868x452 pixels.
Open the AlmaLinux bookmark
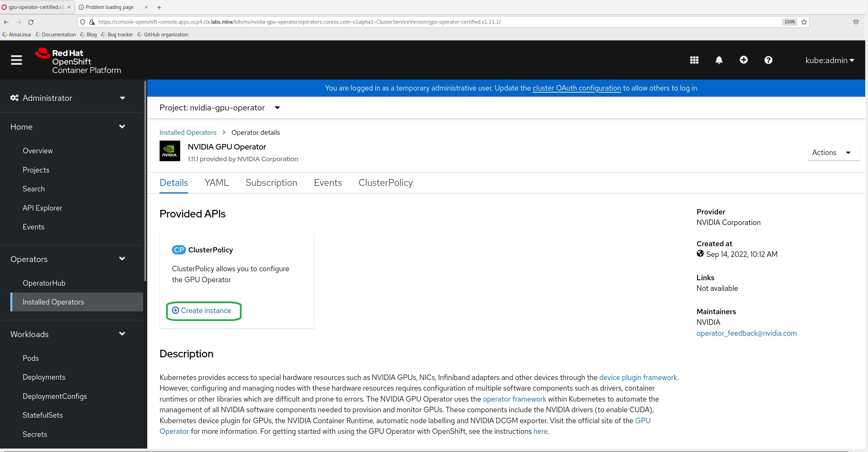16,35
